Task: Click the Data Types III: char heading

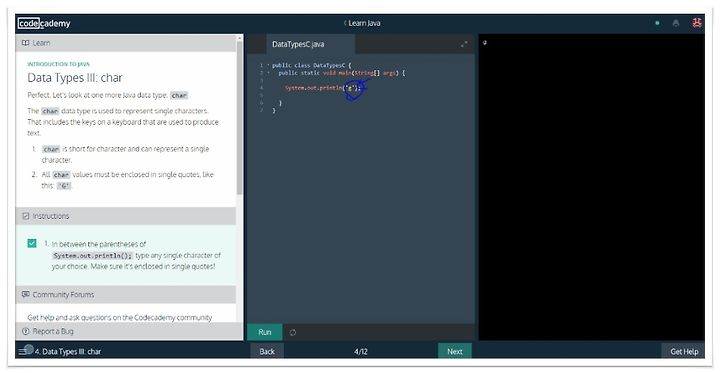Action: click(x=75, y=78)
